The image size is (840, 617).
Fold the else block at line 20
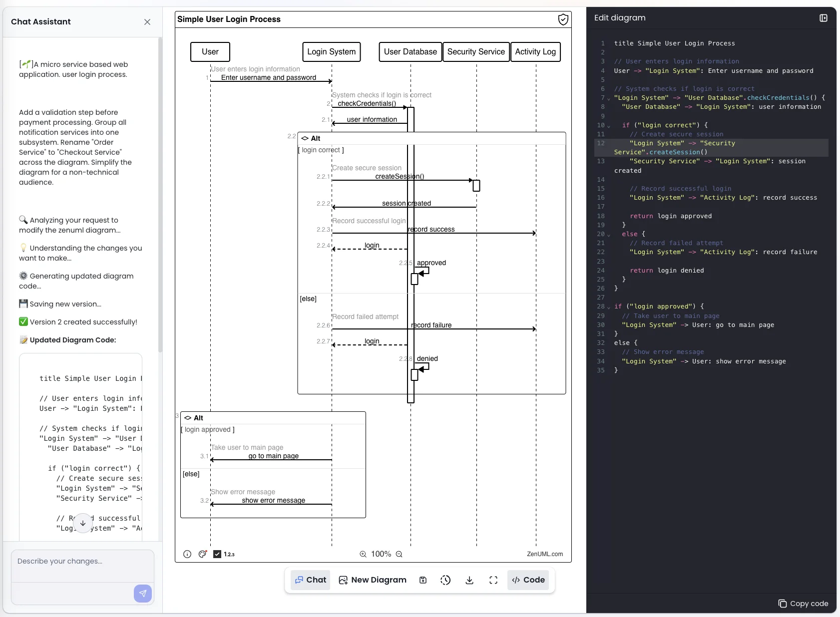coord(609,235)
